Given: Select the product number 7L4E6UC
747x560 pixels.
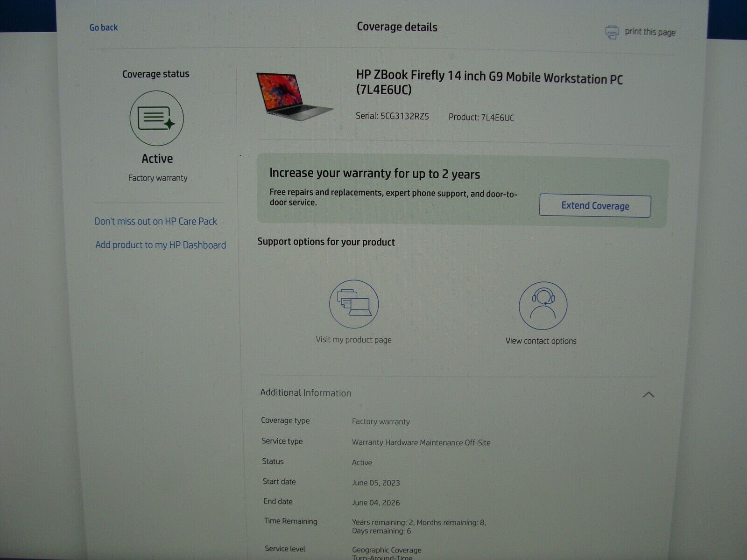Looking at the screenshot, I should [x=497, y=118].
